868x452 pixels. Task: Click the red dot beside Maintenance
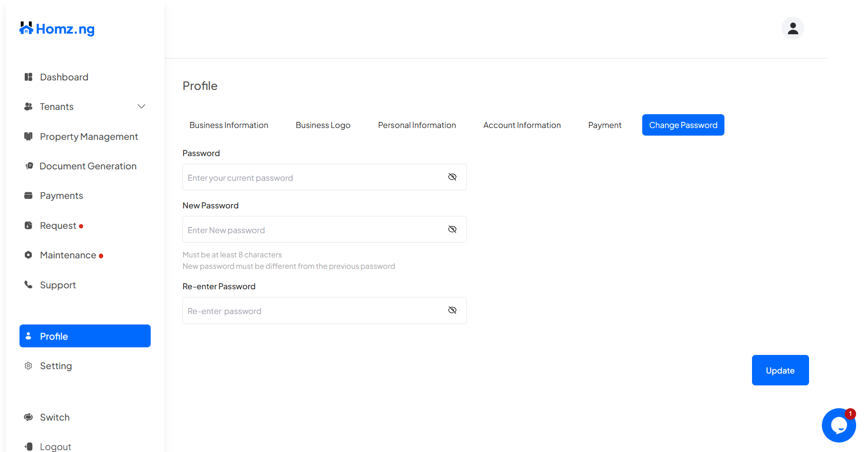click(101, 256)
